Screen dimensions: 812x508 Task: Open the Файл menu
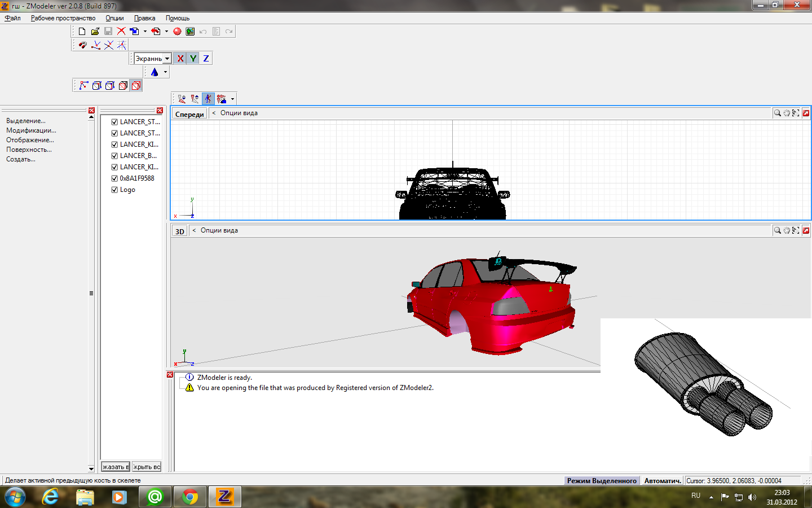click(x=12, y=18)
